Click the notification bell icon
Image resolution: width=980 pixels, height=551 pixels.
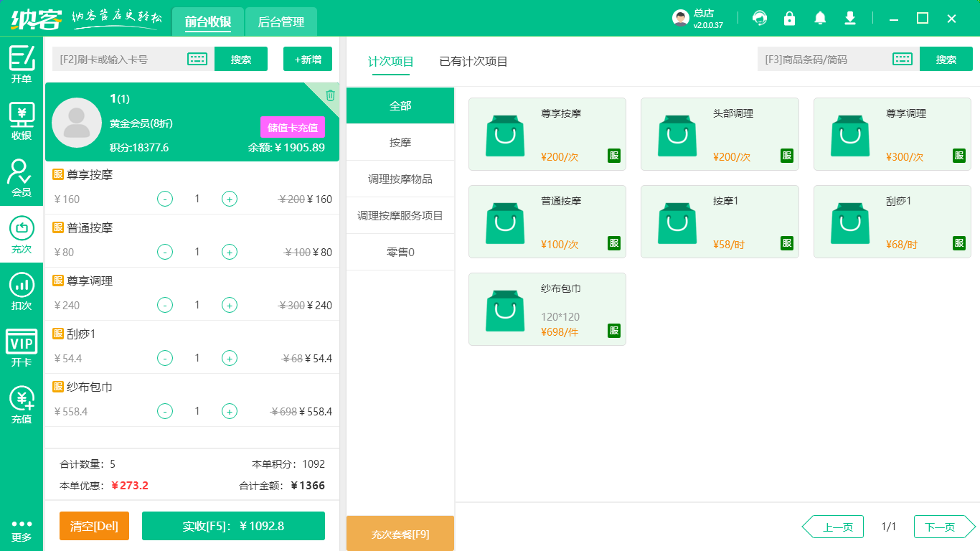[819, 19]
